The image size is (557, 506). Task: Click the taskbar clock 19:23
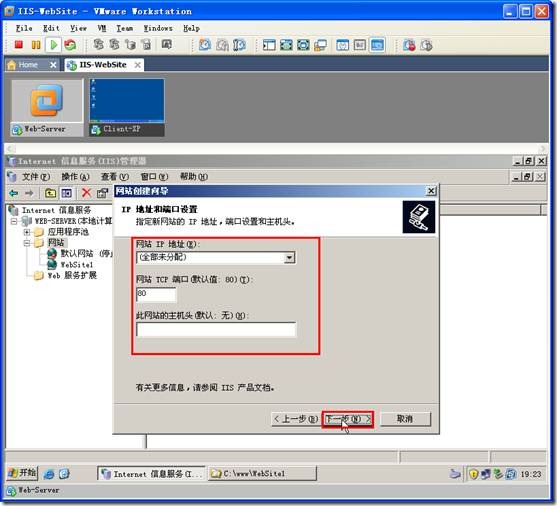(x=531, y=474)
